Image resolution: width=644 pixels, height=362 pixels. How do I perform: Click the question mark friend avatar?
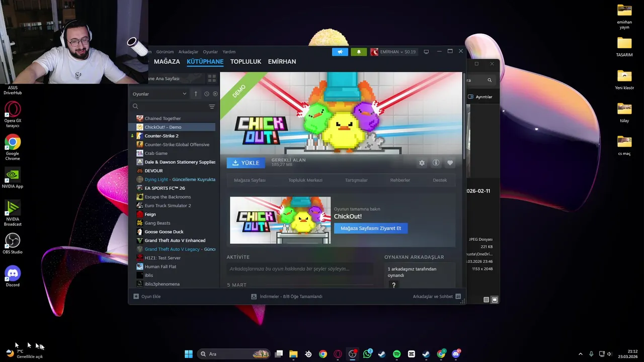pyautogui.click(x=393, y=285)
